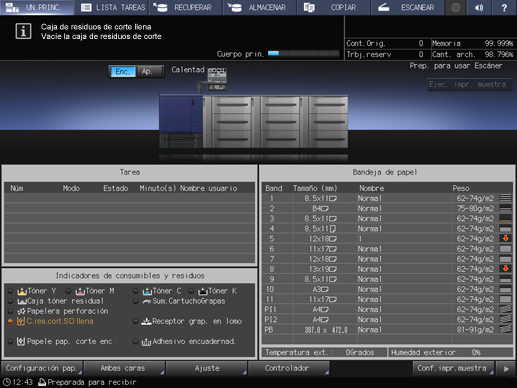Click the Memoria 99.999% value
The image size is (517, 388).
pyautogui.click(x=498, y=43)
